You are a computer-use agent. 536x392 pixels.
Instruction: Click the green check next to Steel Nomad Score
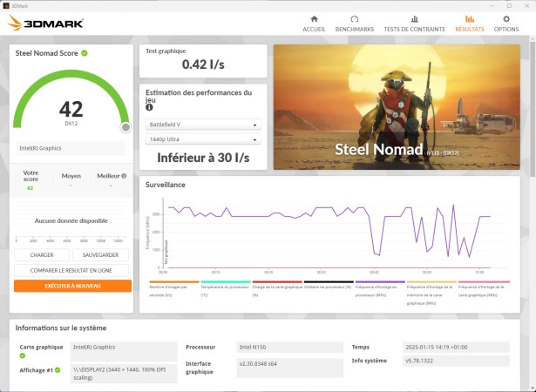(x=85, y=53)
